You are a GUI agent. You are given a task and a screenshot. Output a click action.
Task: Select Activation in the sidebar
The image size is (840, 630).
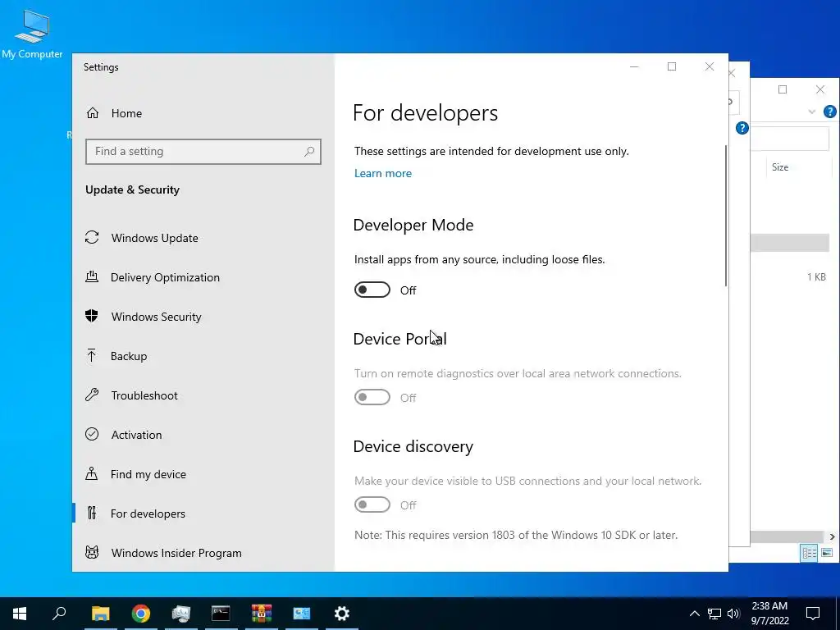pos(136,435)
